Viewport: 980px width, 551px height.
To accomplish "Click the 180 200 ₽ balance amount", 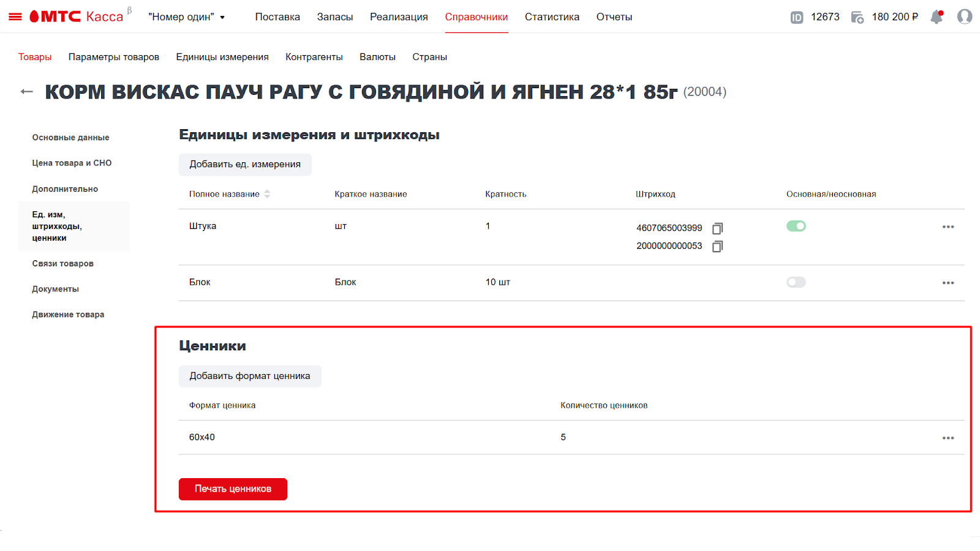I will [895, 17].
